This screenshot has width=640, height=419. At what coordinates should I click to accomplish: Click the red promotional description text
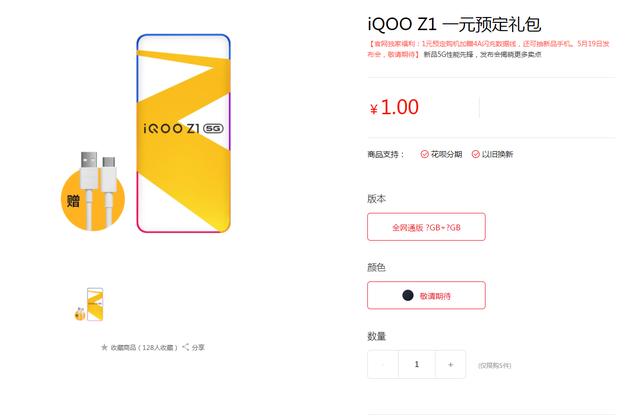coord(488,49)
